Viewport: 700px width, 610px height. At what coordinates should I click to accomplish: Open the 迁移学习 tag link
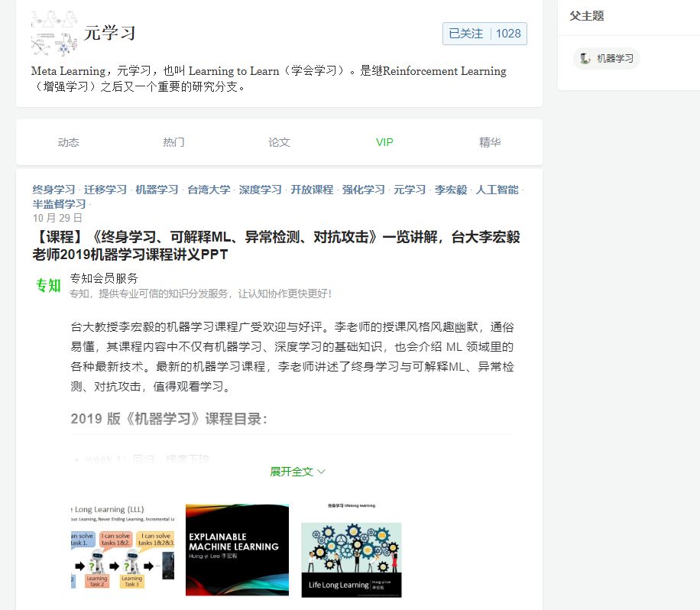[105, 190]
